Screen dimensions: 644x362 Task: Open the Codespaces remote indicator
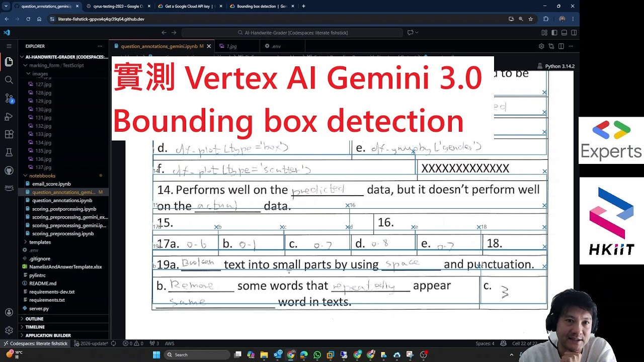point(36,343)
